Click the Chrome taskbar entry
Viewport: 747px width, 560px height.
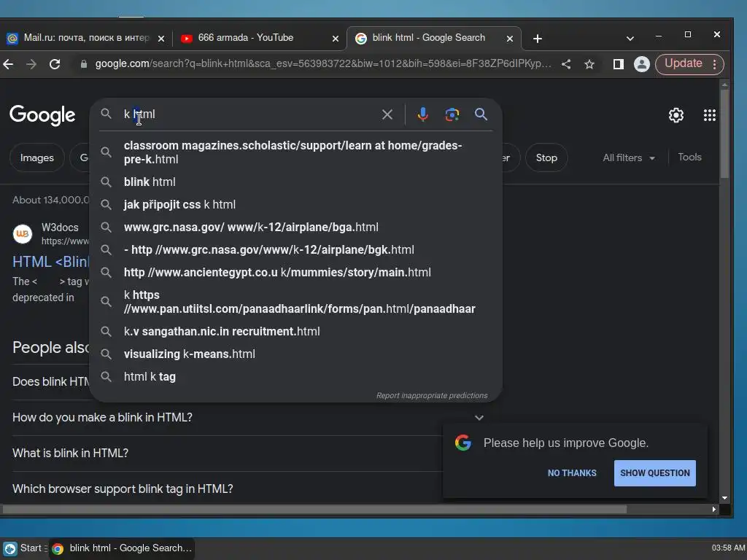pos(122,548)
